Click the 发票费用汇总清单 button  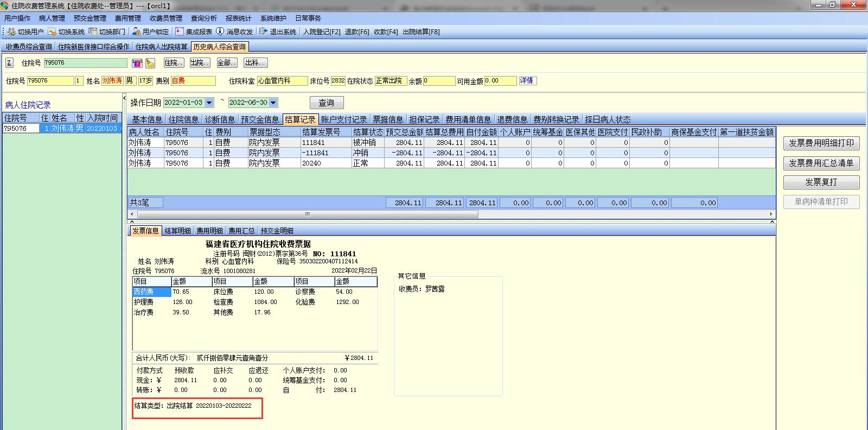coord(821,163)
